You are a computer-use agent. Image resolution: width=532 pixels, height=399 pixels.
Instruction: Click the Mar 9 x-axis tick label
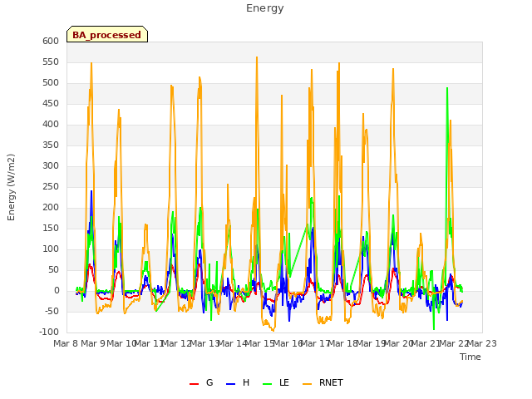[94, 343]
